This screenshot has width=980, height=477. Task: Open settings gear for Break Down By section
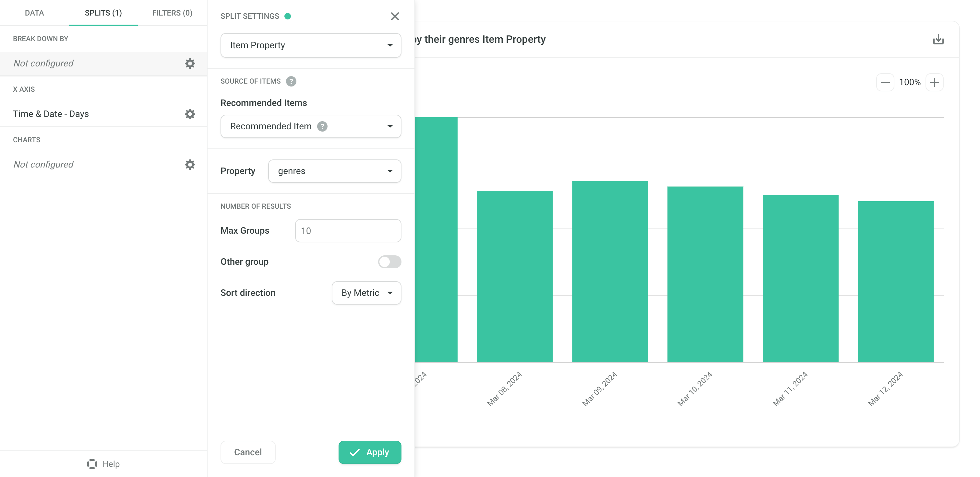tap(190, 63)
